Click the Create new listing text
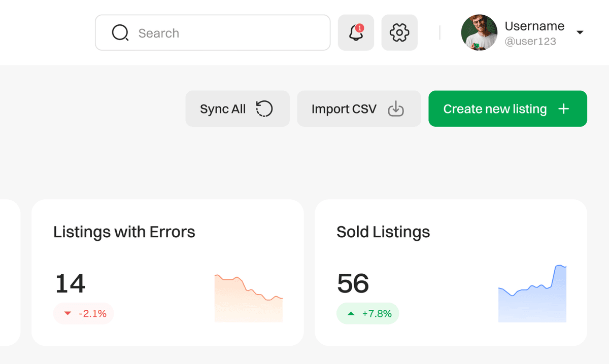This screenshot has height=364, width=609. (x=495, y=109)
